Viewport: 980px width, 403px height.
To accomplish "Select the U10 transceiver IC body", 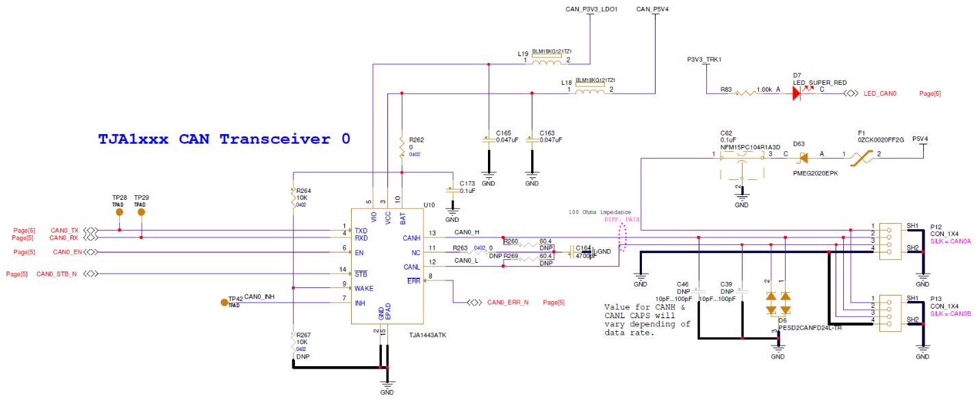I will (387, 266).
